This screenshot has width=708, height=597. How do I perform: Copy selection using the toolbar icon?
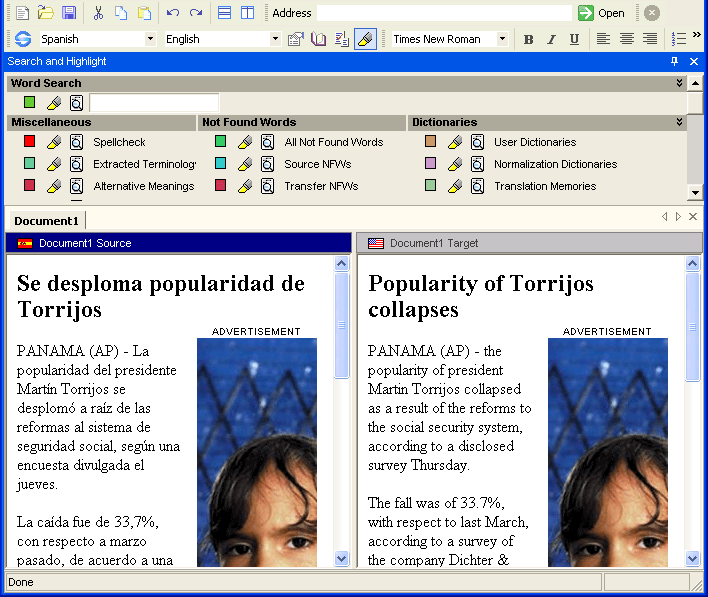click(121, 13)
